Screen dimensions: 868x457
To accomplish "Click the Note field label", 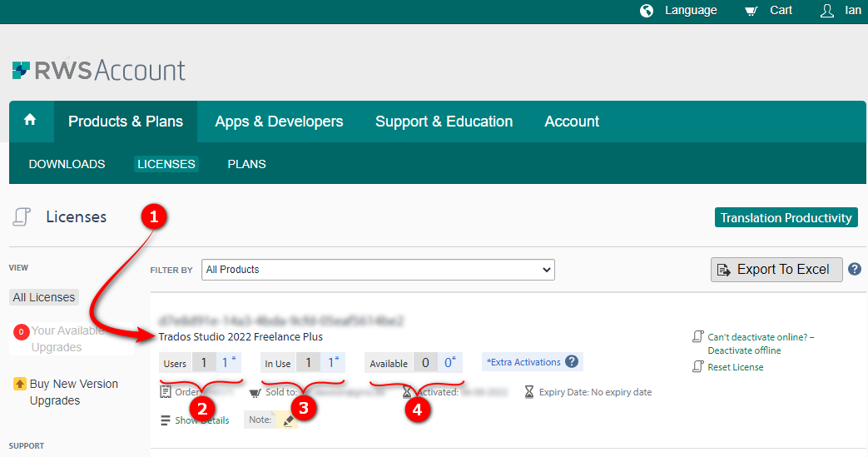I will pos(260,420).
